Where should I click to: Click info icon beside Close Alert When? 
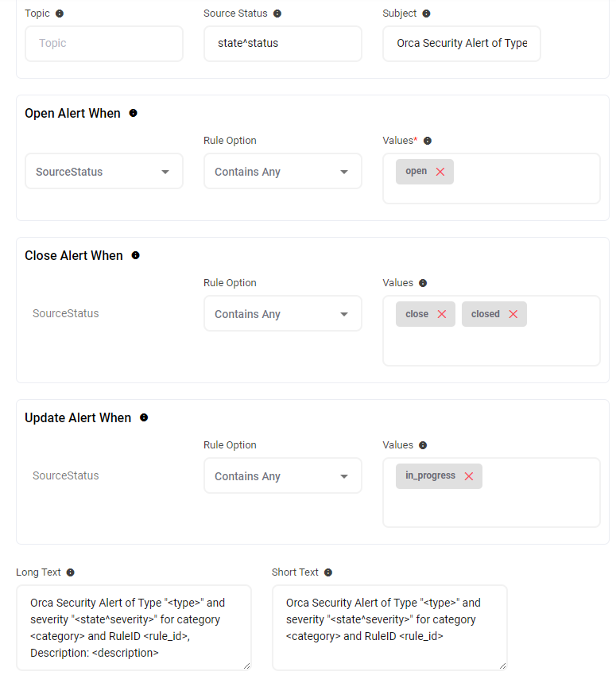[x=135, y=255]
